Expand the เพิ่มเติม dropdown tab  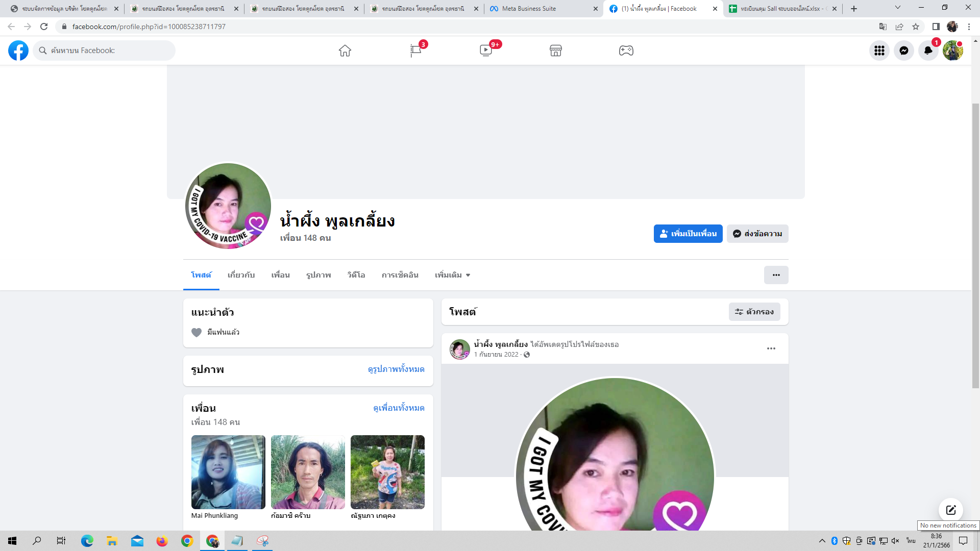click(x=452, y=275)
